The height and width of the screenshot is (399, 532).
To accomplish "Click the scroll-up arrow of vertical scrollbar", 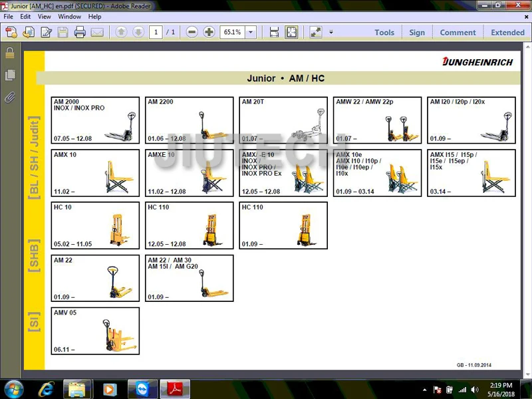I will tap(528, 47).
